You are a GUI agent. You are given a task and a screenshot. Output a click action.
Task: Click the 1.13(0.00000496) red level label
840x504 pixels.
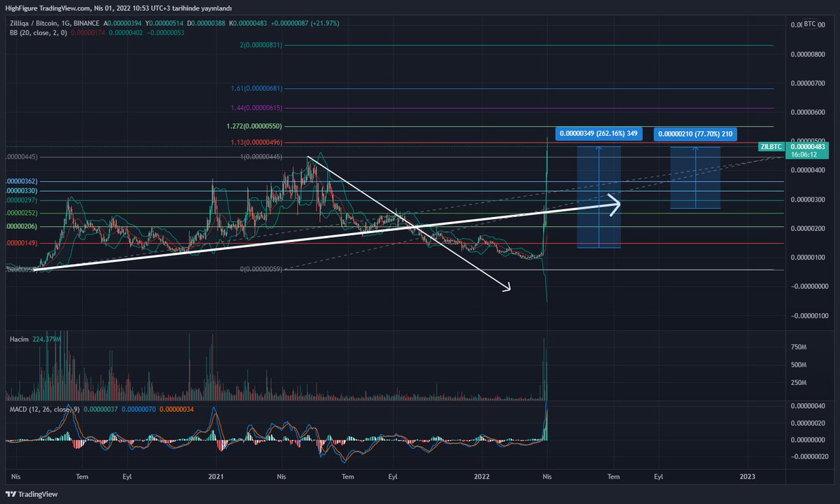[257, 141]
